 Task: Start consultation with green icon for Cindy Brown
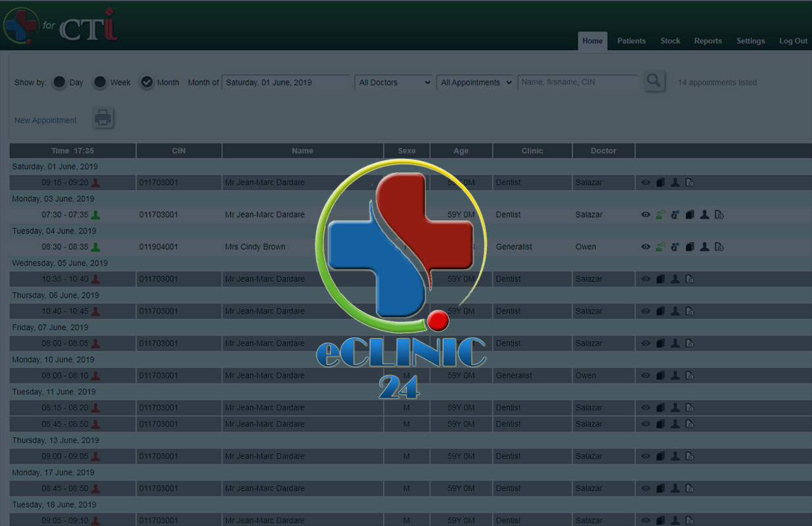coord(661,247)
